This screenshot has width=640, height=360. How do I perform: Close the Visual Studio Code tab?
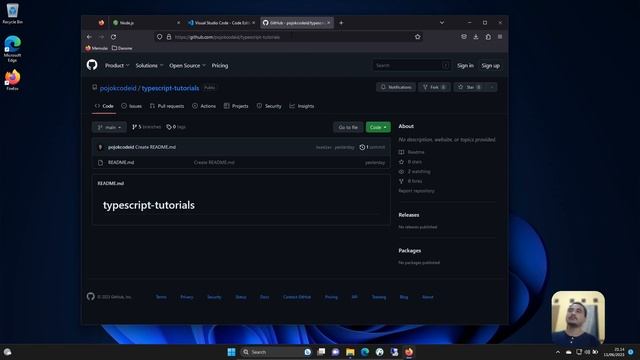pos(253,23)
